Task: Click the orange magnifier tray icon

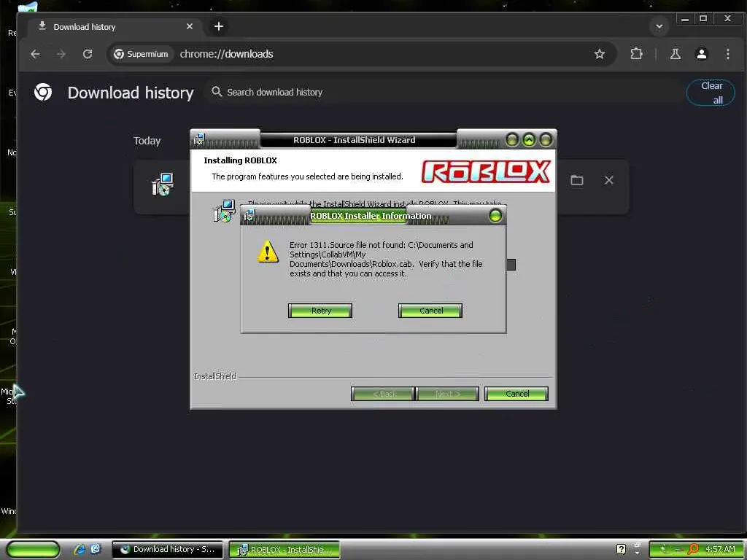Action: point(693,549)
